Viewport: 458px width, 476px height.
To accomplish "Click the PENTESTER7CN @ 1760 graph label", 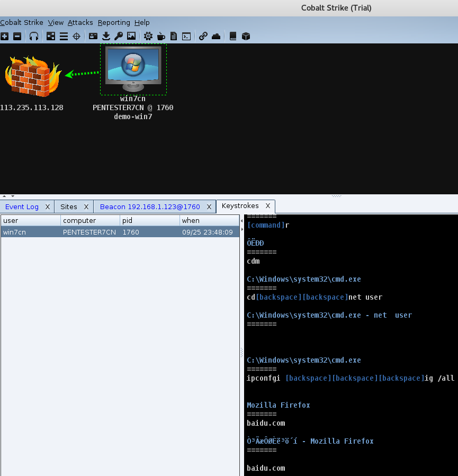I will coord(133,107).
